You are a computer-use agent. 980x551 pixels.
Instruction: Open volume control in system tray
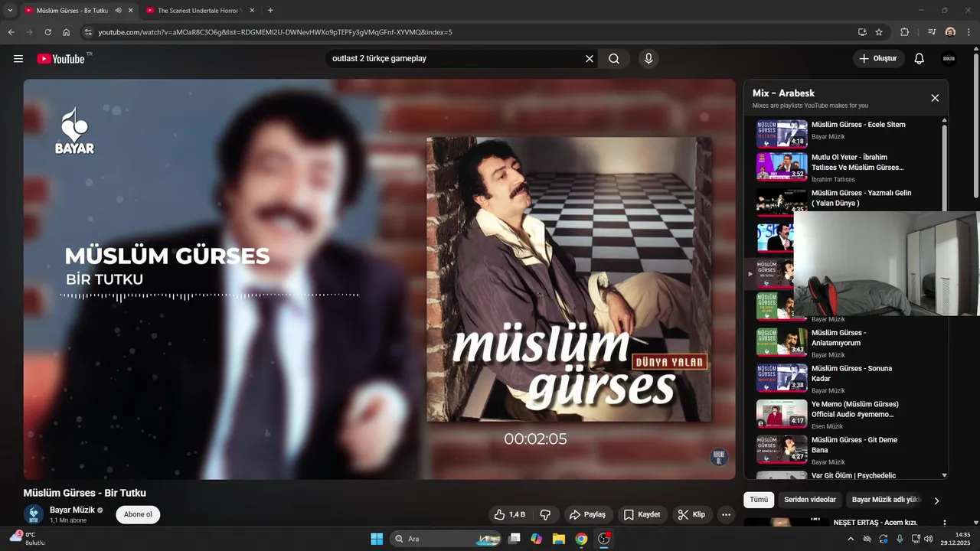pyautogui.click(x=929, y=539)
